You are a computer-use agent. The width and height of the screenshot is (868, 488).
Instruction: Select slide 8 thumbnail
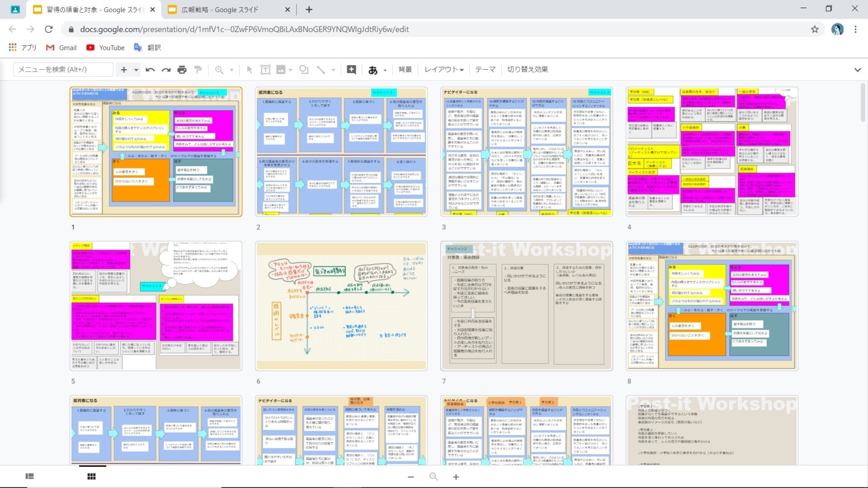[x=712, y=306]
